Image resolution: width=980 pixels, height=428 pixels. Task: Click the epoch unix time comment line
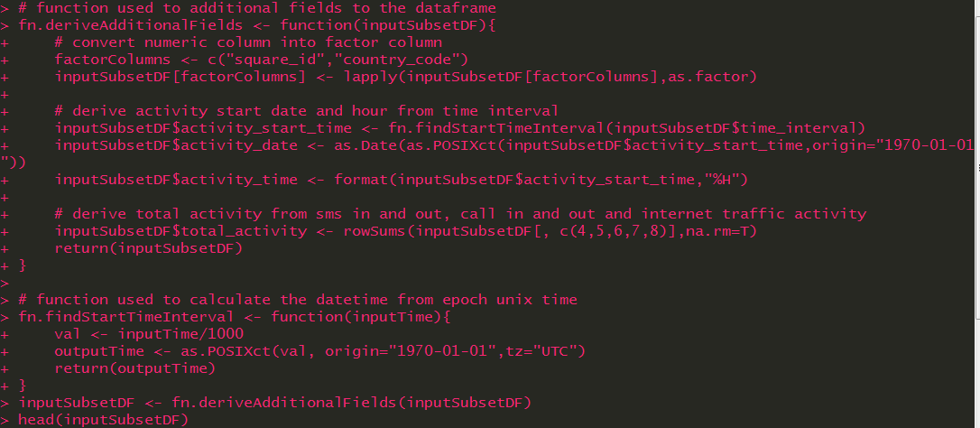tap(298, 300)
